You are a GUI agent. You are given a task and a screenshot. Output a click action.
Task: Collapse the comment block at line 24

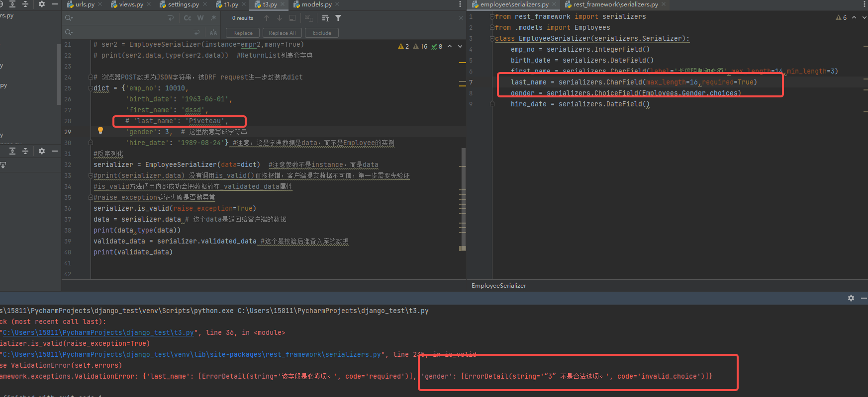tap(91, 78)
